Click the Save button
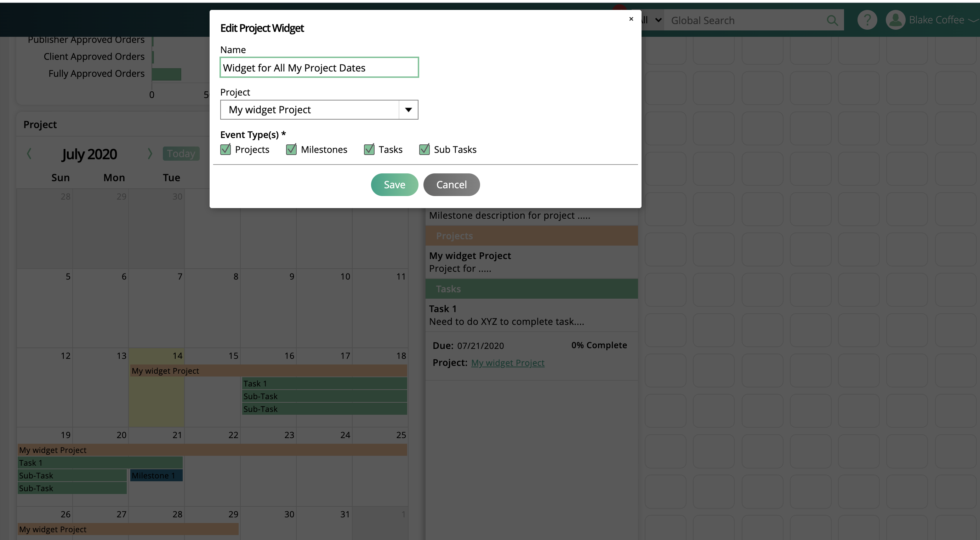 point(394,185)
